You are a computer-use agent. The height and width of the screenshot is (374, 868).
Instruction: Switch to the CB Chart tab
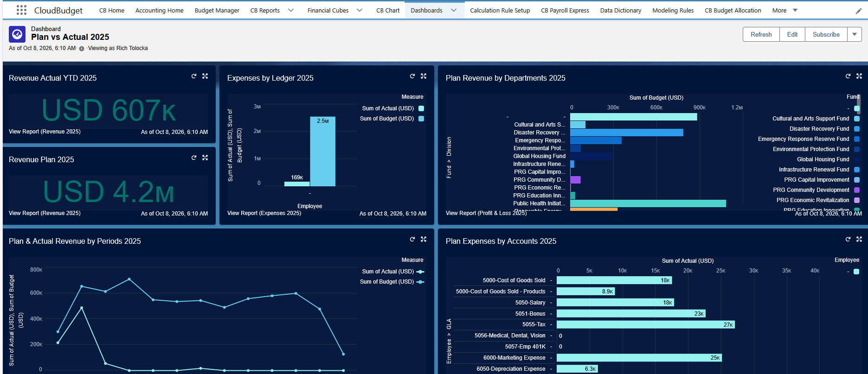coord(388,10)
